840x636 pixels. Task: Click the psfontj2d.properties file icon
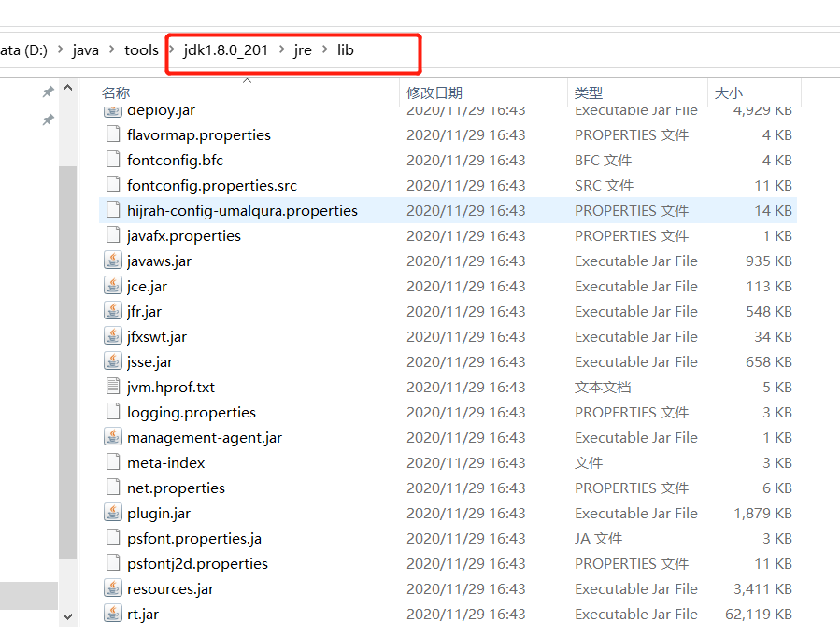coord(113,562)
